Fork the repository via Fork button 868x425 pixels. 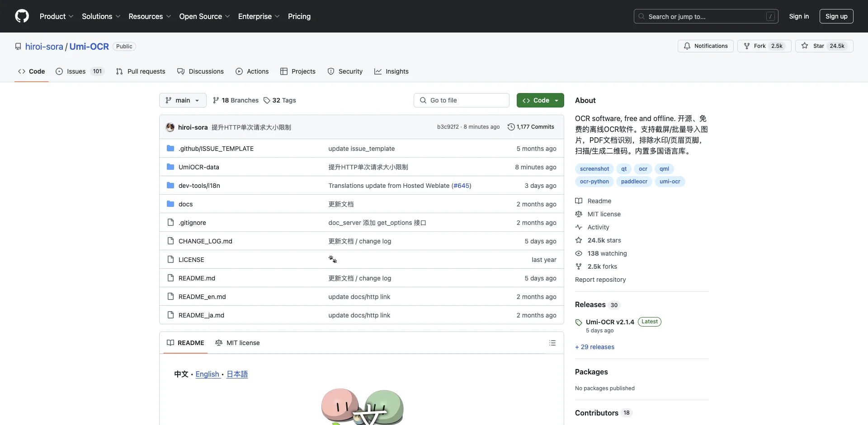pyautogui.click(x=764, y=46)
